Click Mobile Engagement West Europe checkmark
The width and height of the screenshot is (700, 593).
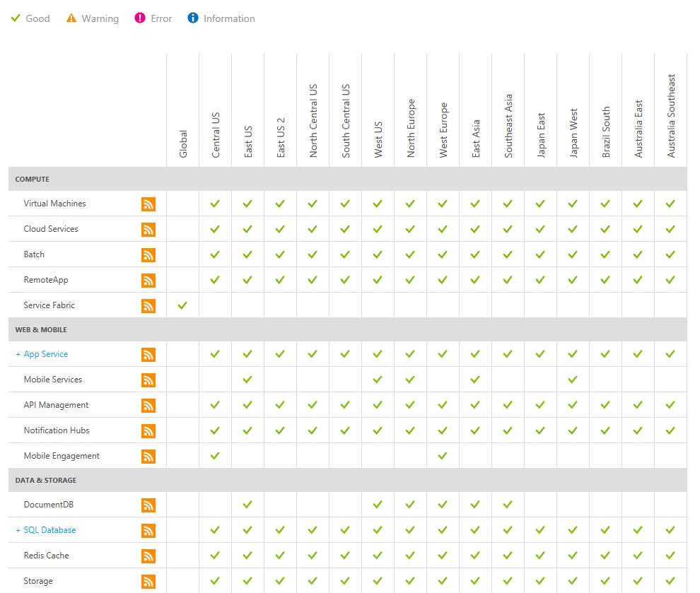pyautogui.click(x=443, y=456)
